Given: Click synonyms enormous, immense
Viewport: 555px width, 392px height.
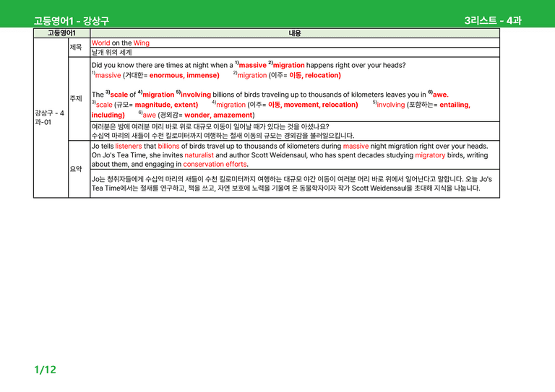Looking at the screenshot, I should tap(184, 75).
